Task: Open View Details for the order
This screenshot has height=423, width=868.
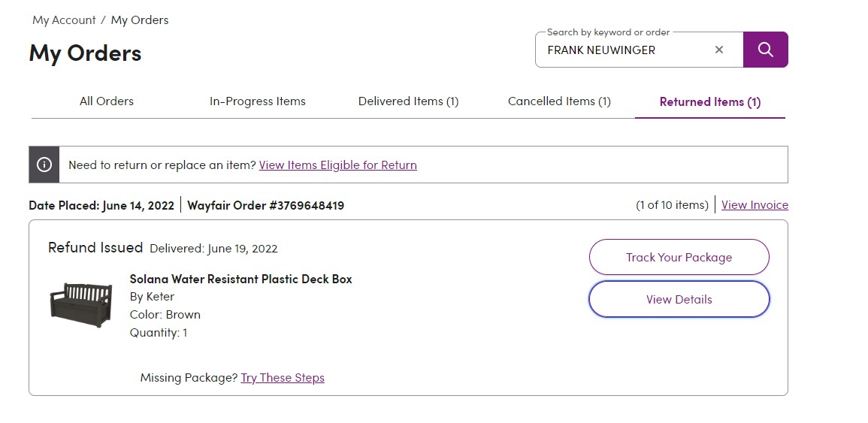Action: coord(679,299)
